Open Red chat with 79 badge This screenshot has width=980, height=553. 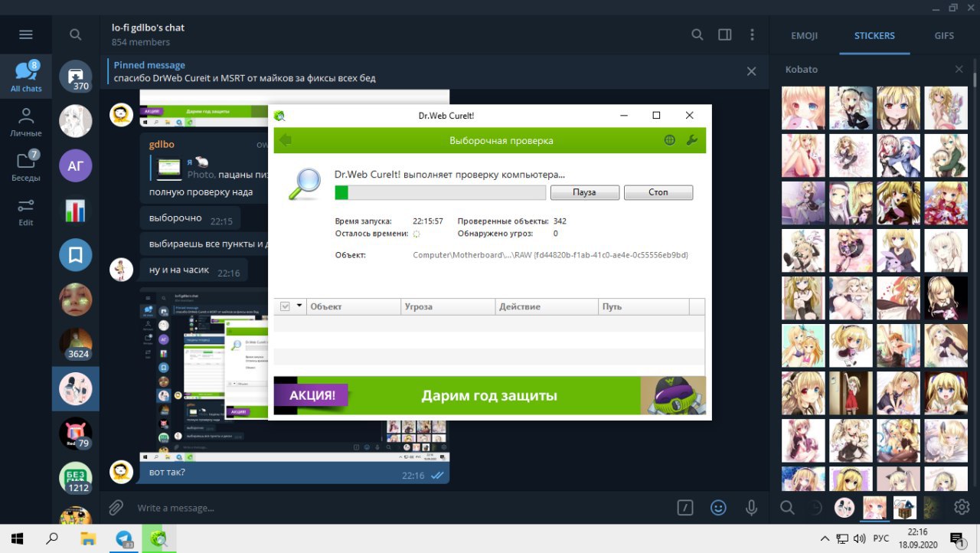[75, 434]
